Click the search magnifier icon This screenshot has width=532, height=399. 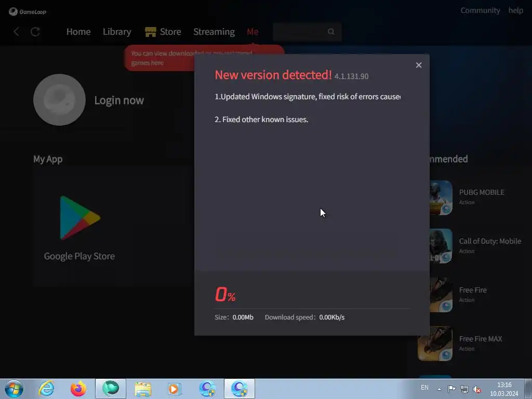331,32
